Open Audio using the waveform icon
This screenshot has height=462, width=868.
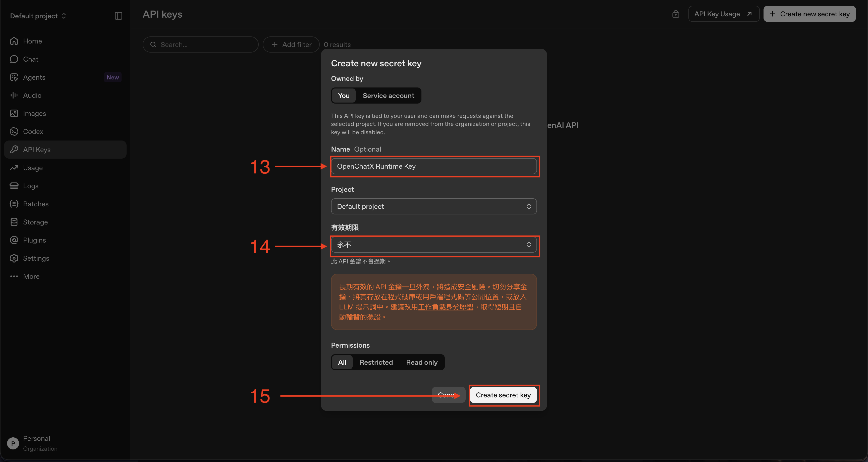coord(14,96)
